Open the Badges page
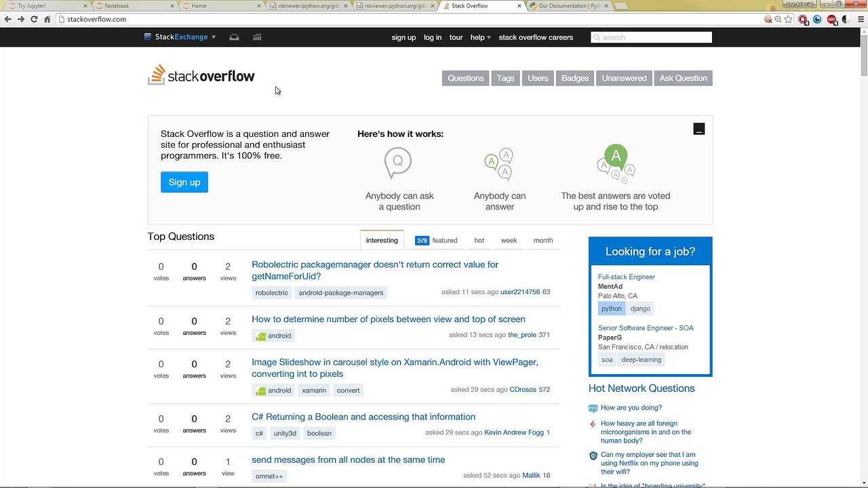Viewport: 868px width, 488px height. tap(575, 78)
